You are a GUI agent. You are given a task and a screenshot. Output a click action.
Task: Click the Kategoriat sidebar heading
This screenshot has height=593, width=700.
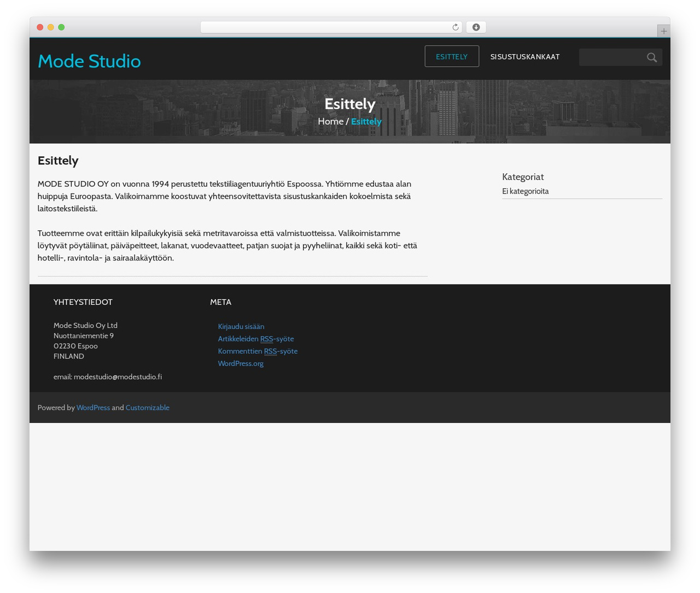pos(523,177)
